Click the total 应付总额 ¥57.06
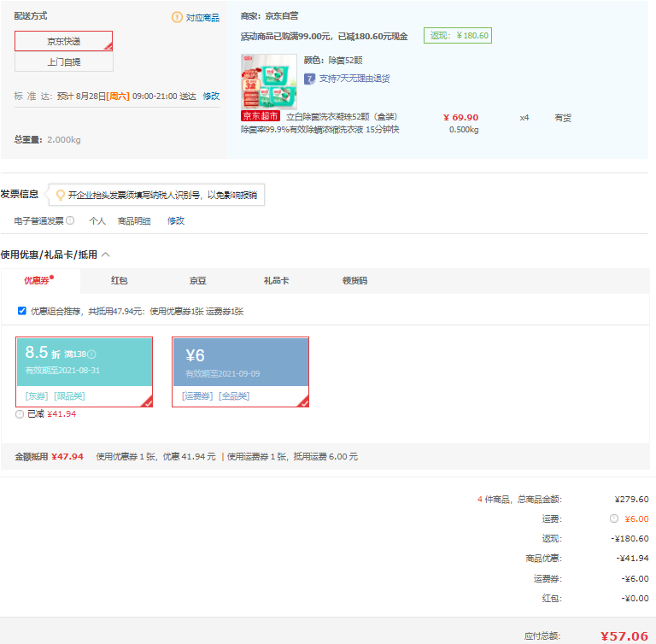The image size is (656, 644). click(624, 636)
